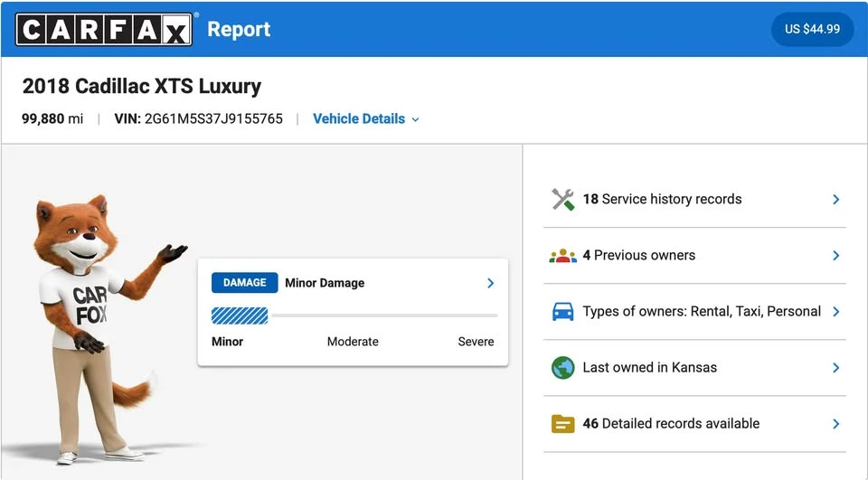Click the blue DAMAGE badge
Viewport: 868px width, 480px height.
[245, 283]
